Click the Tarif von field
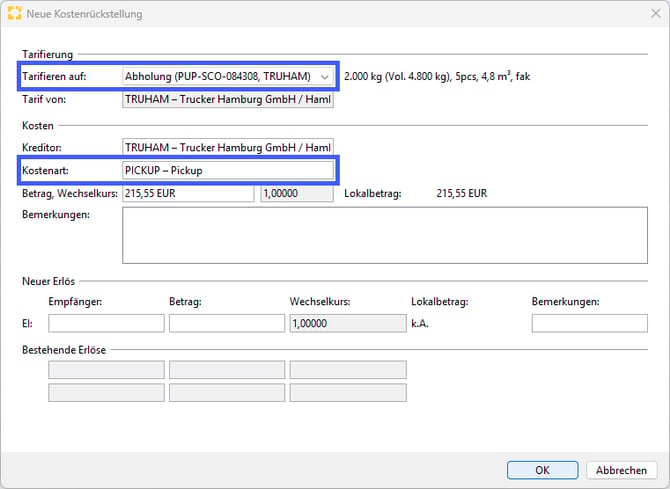The width and height of the screenshot is (670, 489). coord(228,100)
